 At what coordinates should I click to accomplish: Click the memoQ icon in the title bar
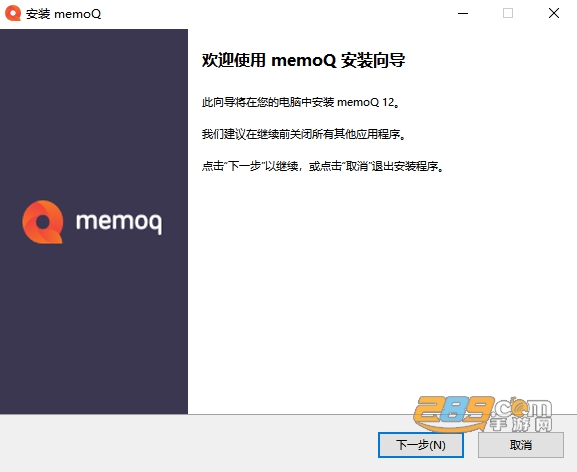[13, 14]
